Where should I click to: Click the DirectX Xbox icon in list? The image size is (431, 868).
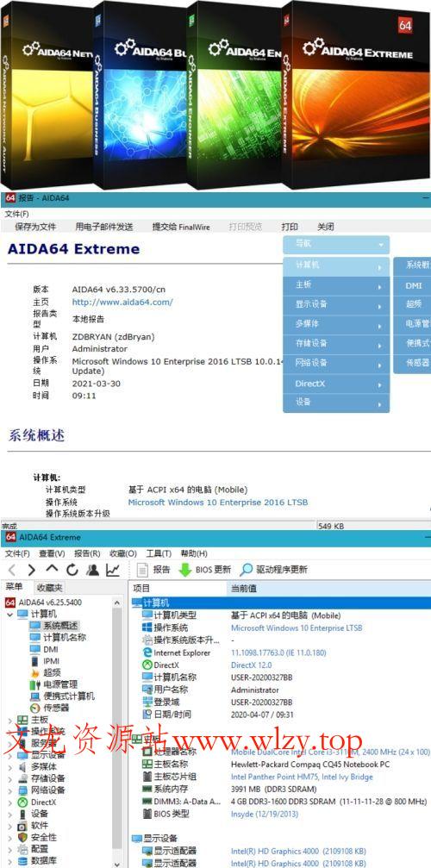[x=147, y=665]
